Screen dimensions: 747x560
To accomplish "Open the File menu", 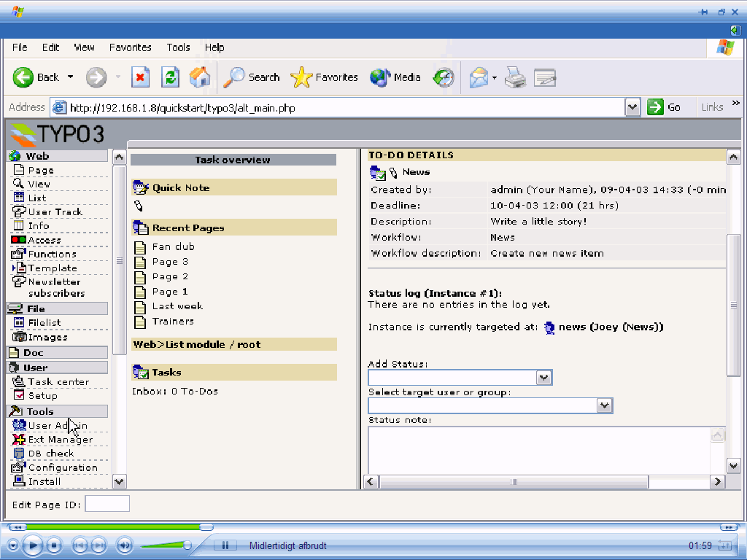I will 20,47.
